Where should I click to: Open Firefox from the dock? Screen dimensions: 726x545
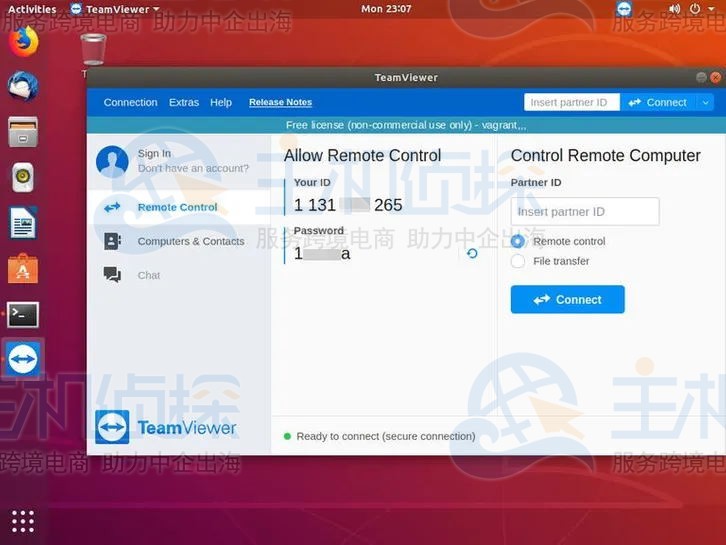(x=23, y=42)
